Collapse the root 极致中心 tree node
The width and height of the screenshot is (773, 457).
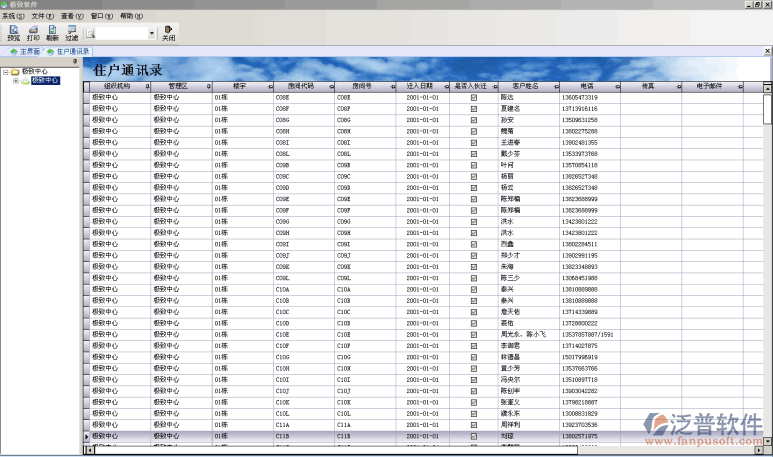click(5, 72)
